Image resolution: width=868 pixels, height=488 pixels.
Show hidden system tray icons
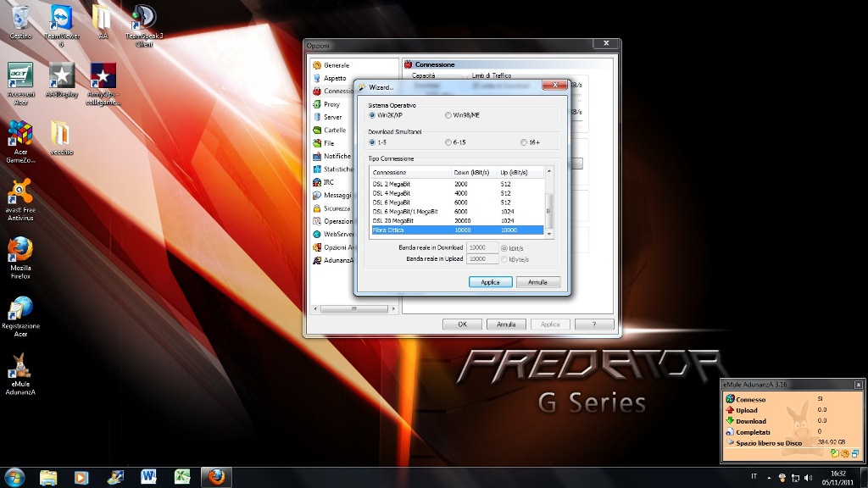pyautogui.click(x=770, y=477)
